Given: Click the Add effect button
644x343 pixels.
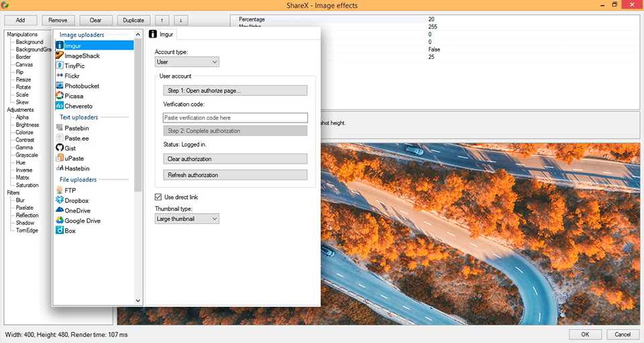Looking at the screenshot, I should point(21,20).
